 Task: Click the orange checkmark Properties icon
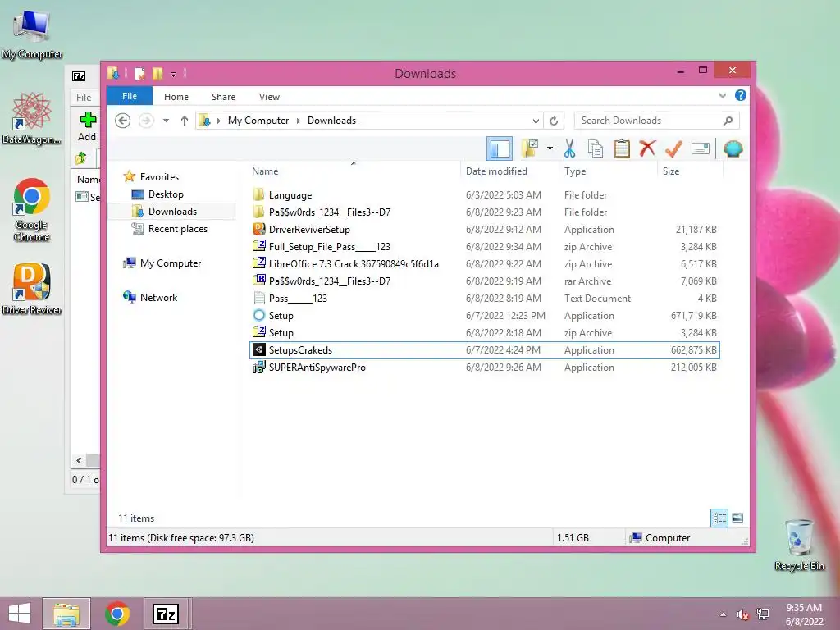point(673,148)
